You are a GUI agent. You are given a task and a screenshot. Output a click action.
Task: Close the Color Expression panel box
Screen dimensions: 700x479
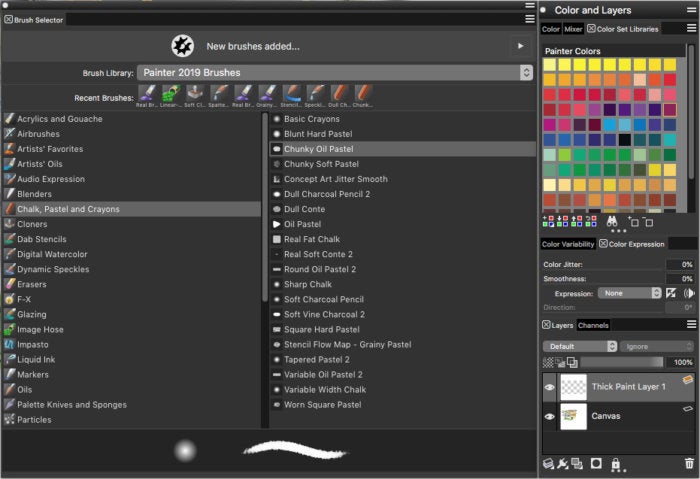(x=603, y=244)
